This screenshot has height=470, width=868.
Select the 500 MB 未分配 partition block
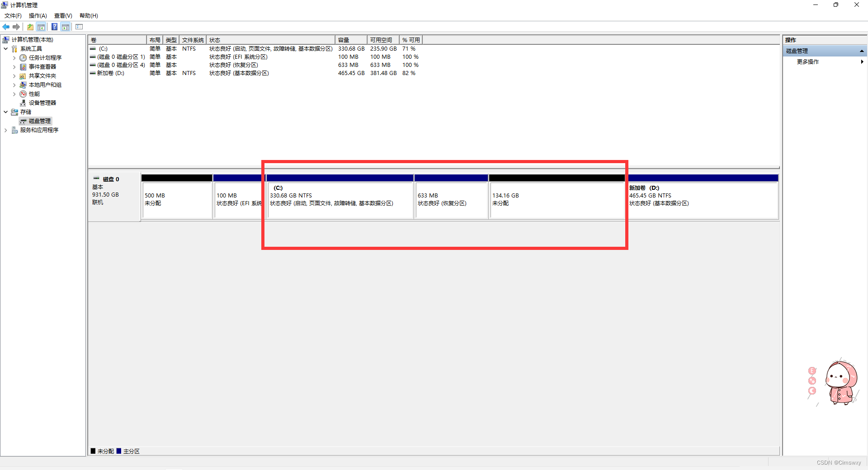point(177,197)
